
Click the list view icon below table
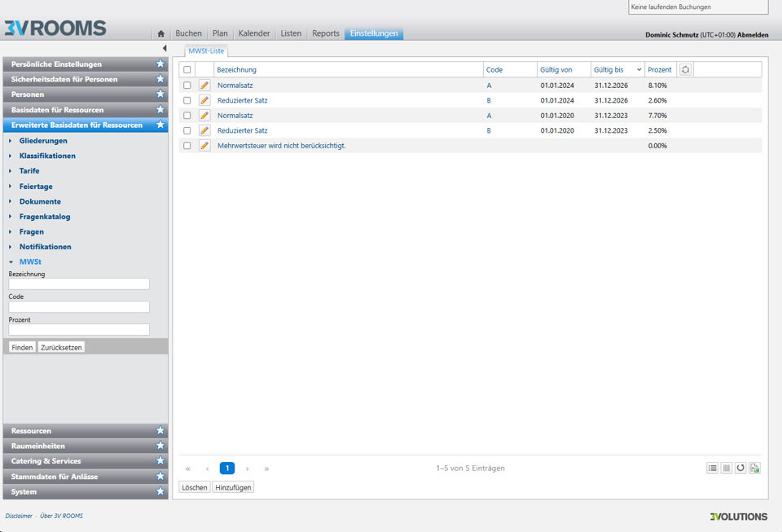click(x=712, y=468)
